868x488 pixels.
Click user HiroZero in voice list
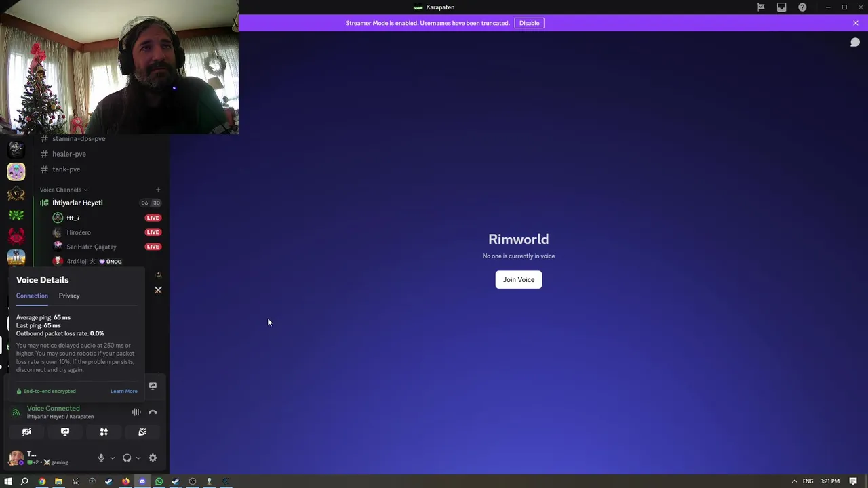(x=79, y=232)
